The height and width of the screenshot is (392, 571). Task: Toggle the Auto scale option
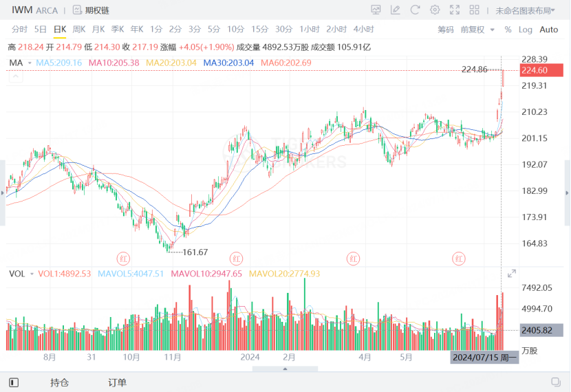548,30
